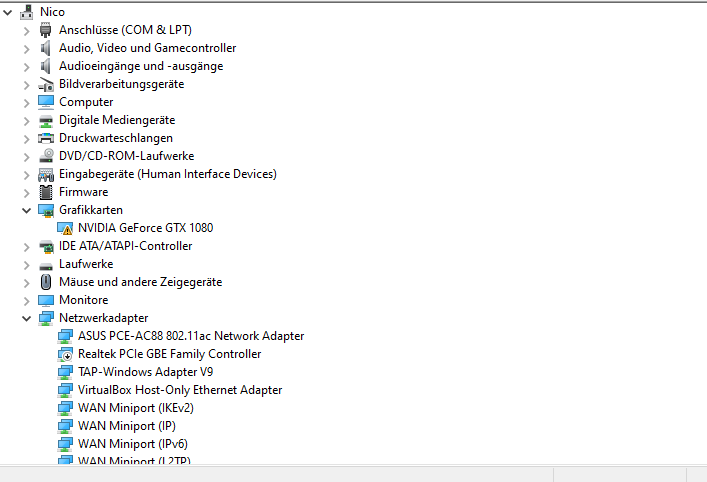This screenshot has height=482, width=707.
Task: Click the warning icon on NVIDIA GeForce GTX 1080
Action: click(65, 228)
